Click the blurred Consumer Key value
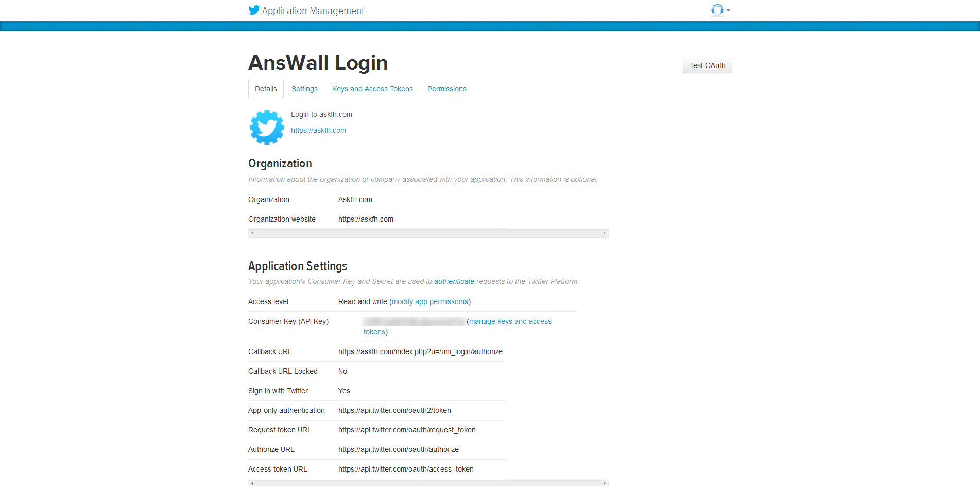Image resolution: width=980 pixels, height=486 pixels. [414, 321]
